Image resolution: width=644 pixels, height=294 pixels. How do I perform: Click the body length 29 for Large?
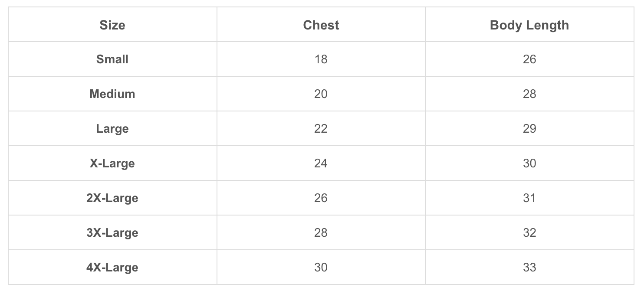pyautogui.click(x=529, y=129)
